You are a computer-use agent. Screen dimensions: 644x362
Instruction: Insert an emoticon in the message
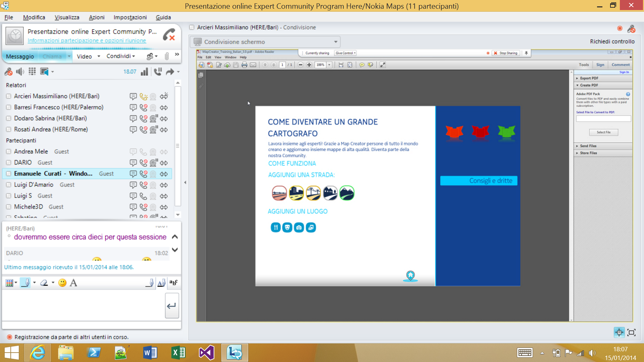[x=62, y=283]
